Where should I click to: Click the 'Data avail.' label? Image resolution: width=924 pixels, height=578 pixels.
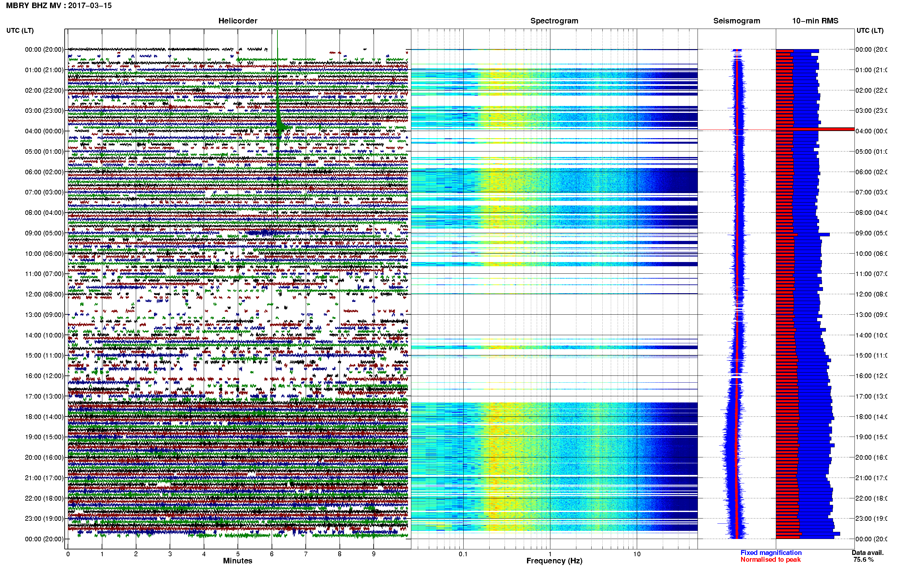coord(867,553)
